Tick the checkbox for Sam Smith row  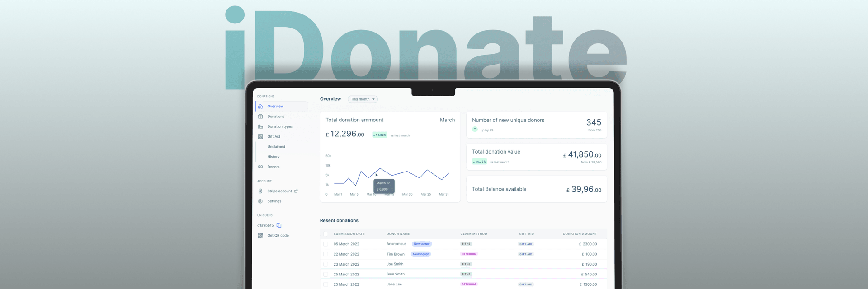tap(325, 274)
